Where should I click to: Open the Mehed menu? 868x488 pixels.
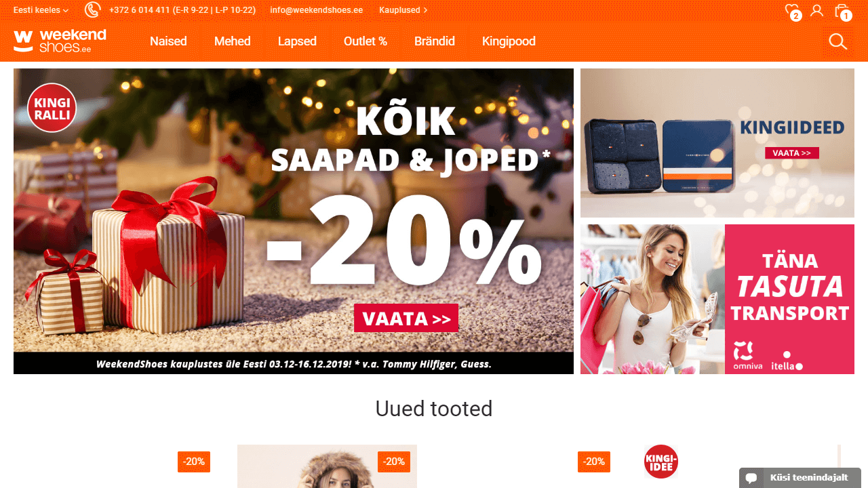(233, 41)
